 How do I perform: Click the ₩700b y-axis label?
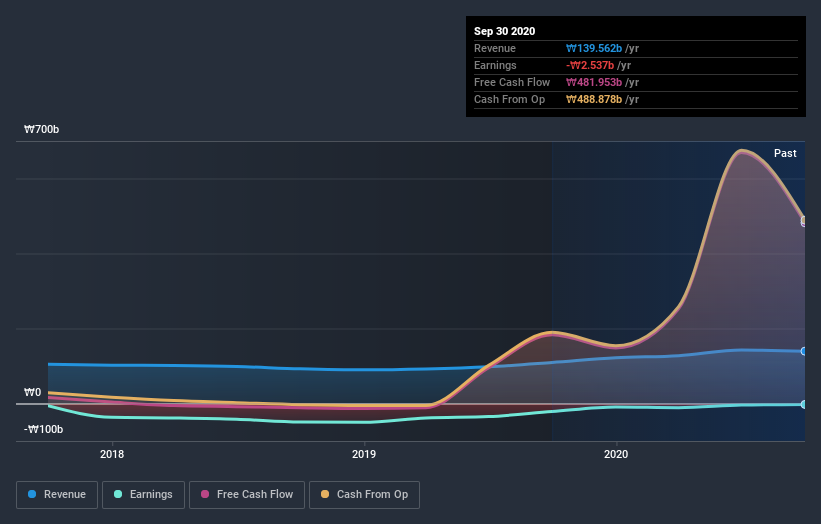(x=41, y=129)
